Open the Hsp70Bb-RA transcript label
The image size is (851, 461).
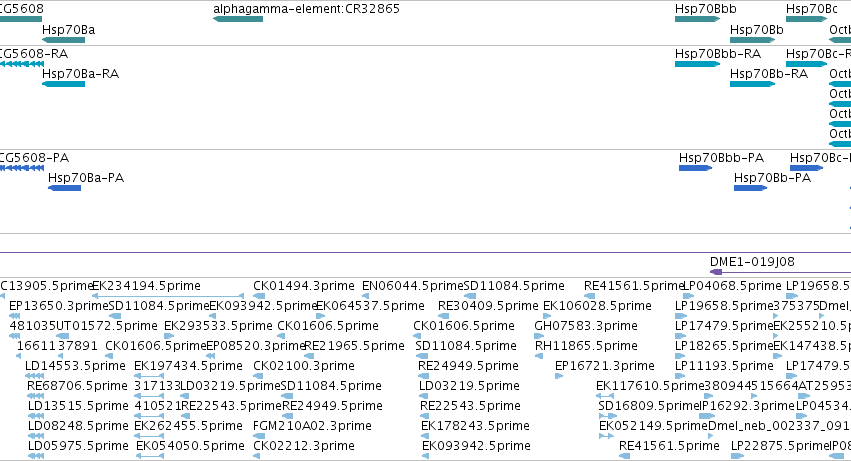coord(769,74)
